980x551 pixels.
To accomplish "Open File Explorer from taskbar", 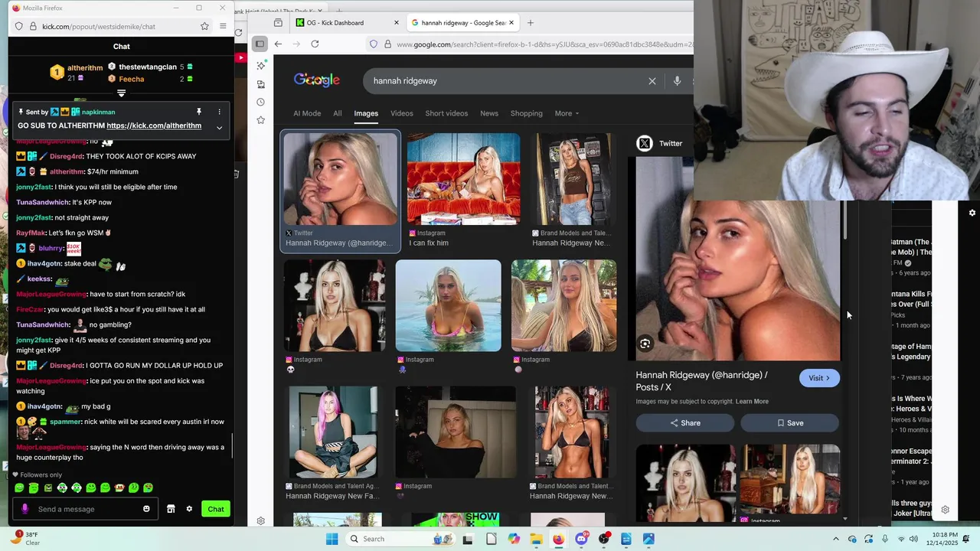I will point(536,539).
